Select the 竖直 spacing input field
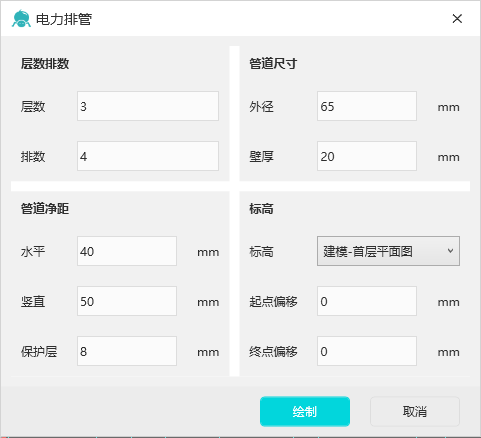This screenshot has height=438, width=481. [127, 301]
